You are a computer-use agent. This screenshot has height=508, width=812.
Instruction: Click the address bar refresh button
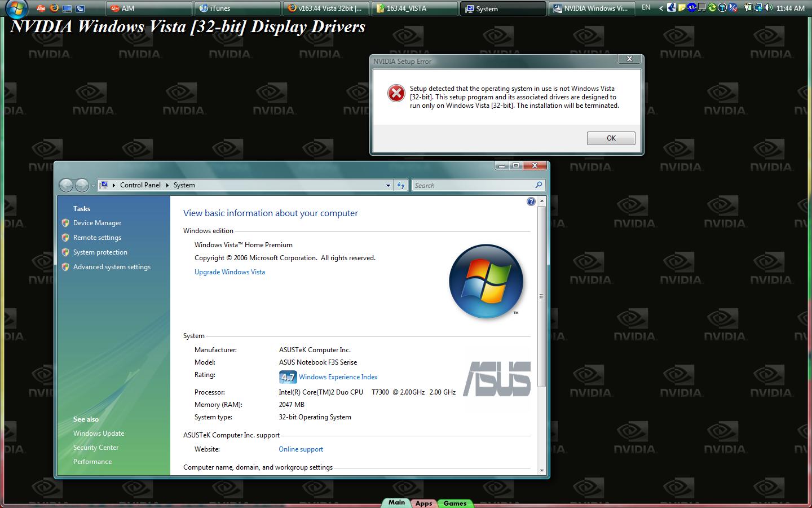point(401,185)
